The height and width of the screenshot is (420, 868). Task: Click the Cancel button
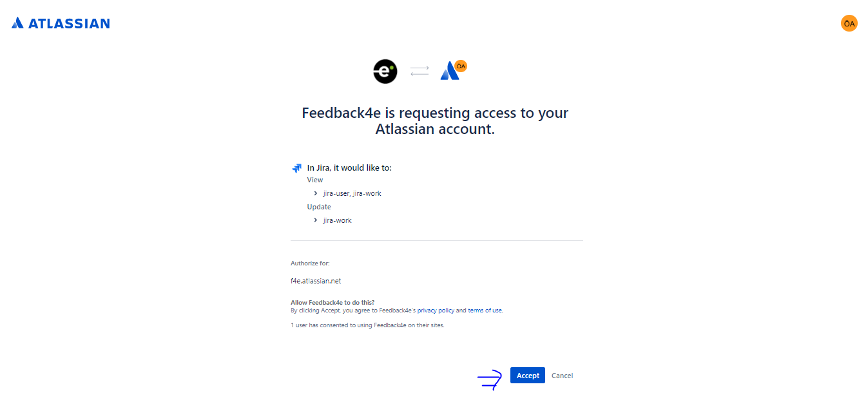point(562,376)
